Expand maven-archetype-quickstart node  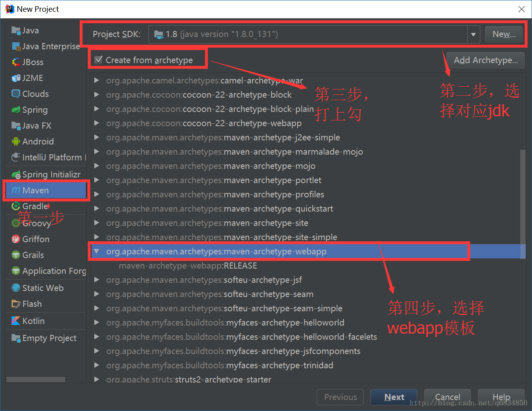[97, 209]
